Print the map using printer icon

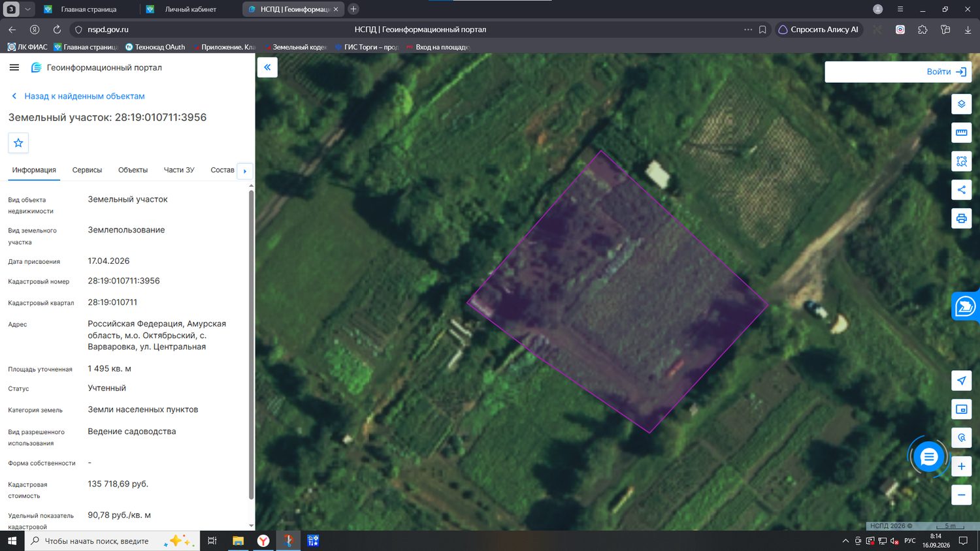[961, 219]
